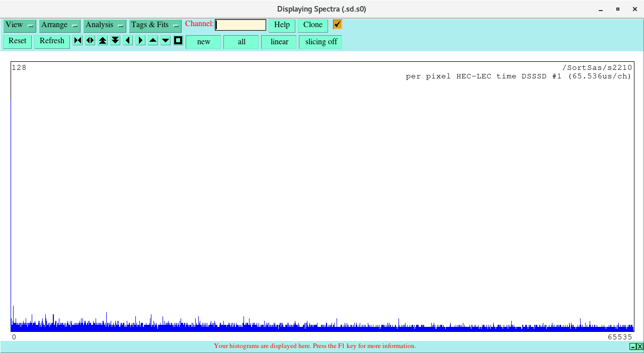Reset the spectrum view
Screen dimensions: 644x353
[x=17, y=41]
